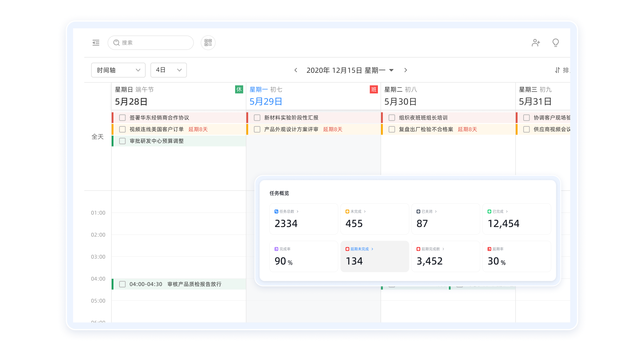Open the 2020年 12月15日 星期一 date title
Image resolution: width=644 pixels, height=350 pixels.
click(x=346, y=70)
